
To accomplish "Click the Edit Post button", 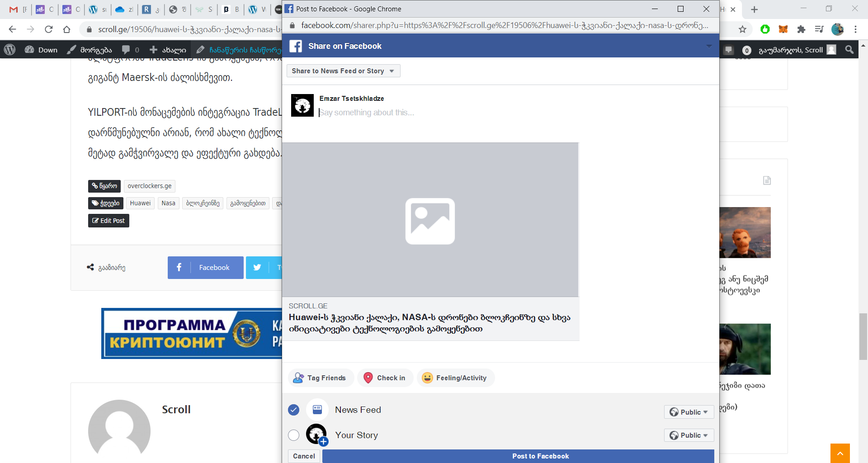I will [108, 221].
